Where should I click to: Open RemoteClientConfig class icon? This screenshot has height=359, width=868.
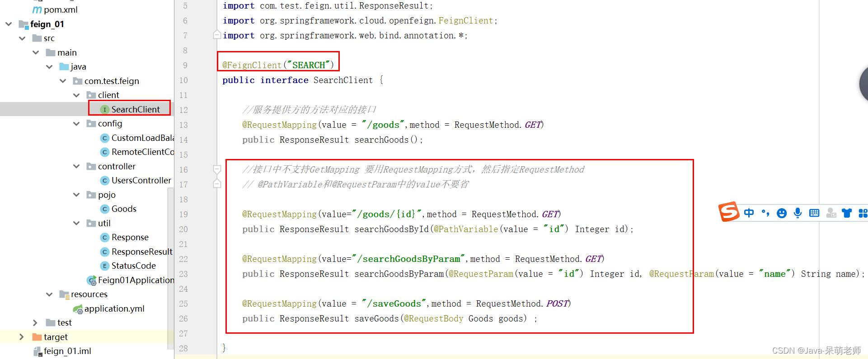click(x=105, y=152)
